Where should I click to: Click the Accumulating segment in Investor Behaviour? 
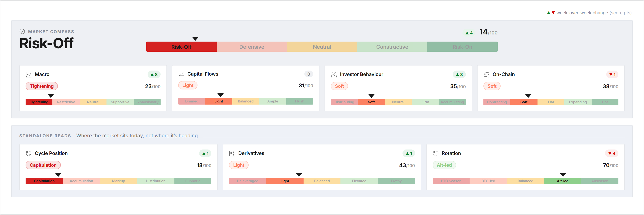[452, 102]
